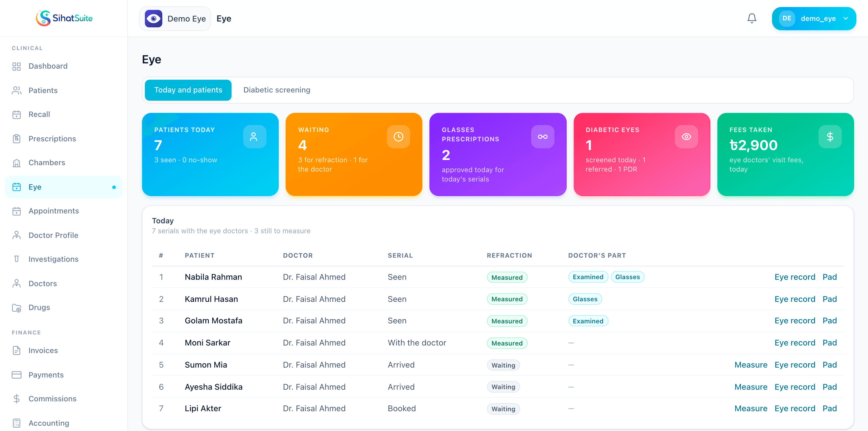Click the glasses icon on Glasses Prescriptions card
The image size is (868, 431).
coord(542,136)
